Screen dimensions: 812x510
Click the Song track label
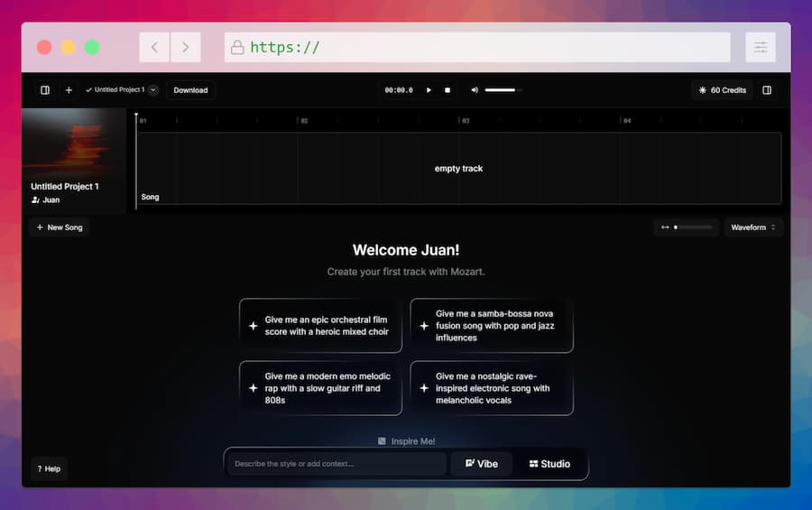[x=150, y=197]
